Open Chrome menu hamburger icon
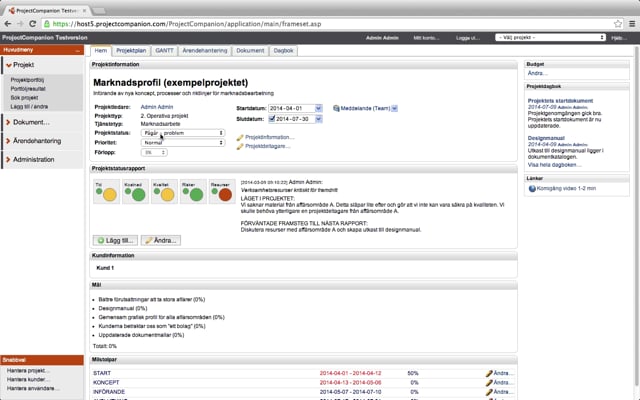 pyautogui.click(x=632, y=24)
